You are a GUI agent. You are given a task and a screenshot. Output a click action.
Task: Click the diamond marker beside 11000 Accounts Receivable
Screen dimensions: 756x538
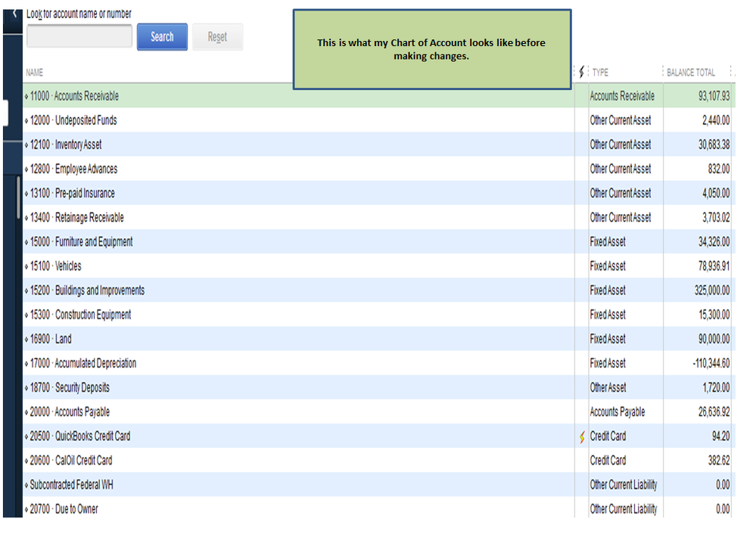pos(26,97)
